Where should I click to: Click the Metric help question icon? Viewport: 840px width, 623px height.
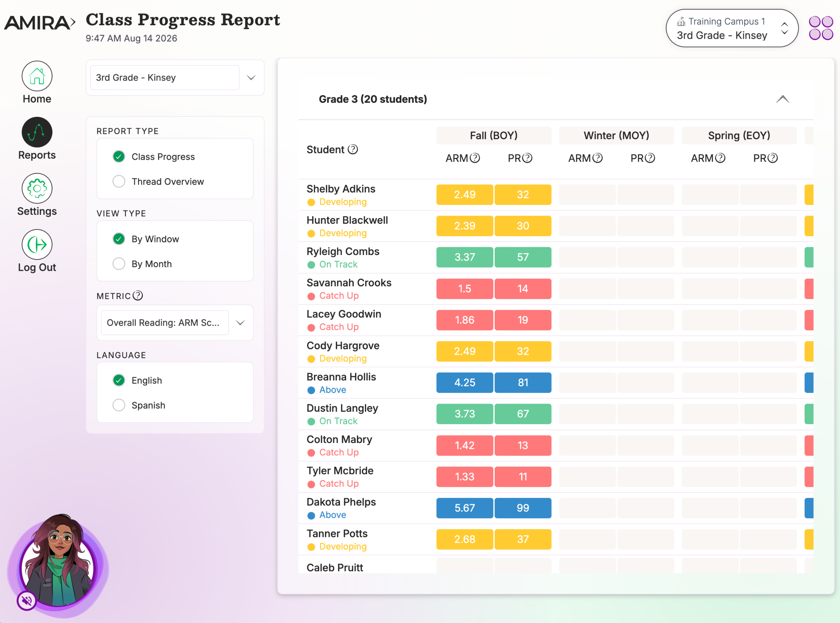click(138, 295)
